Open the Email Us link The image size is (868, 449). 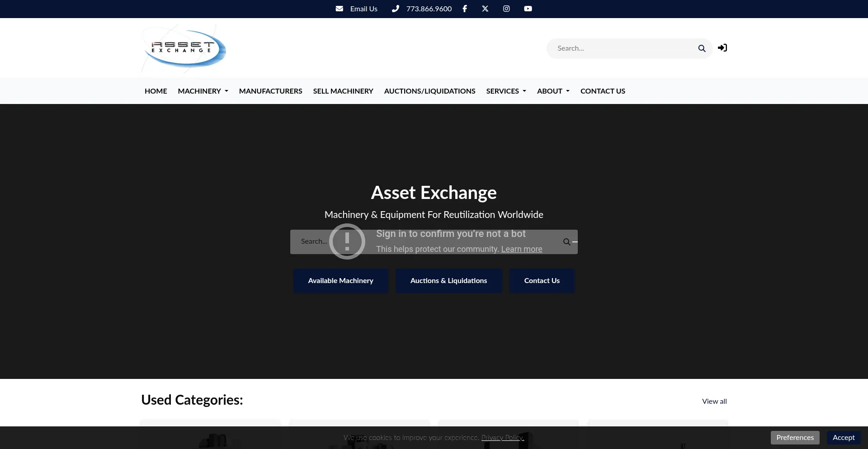tap(363, 9)
